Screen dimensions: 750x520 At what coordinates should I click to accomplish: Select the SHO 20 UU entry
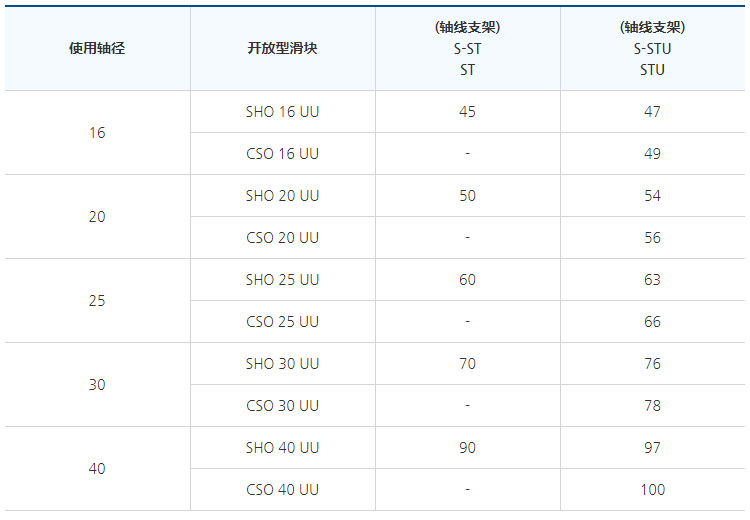282,196
